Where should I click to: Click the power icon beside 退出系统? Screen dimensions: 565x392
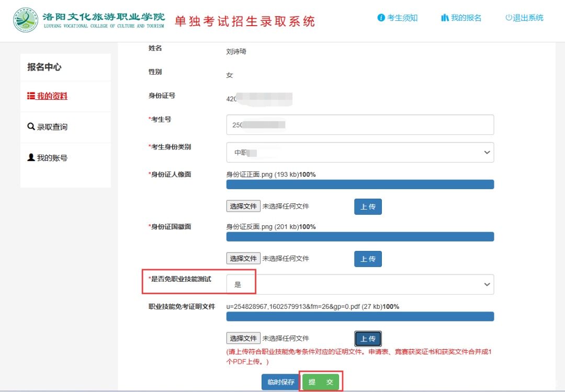click(x=508, y=18)
